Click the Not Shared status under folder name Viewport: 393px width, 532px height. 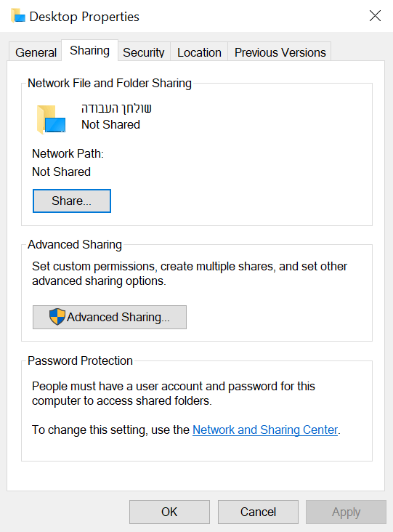(110, 124)
